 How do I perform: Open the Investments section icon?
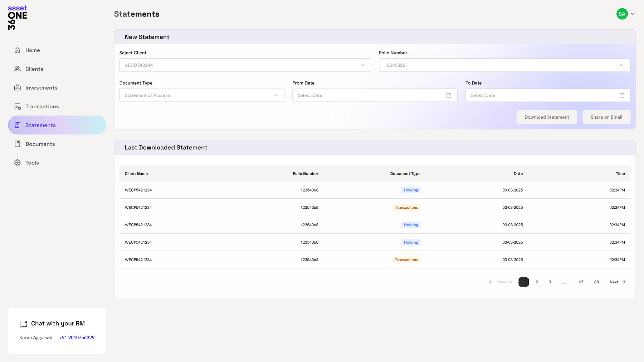[x=17, y=88]
